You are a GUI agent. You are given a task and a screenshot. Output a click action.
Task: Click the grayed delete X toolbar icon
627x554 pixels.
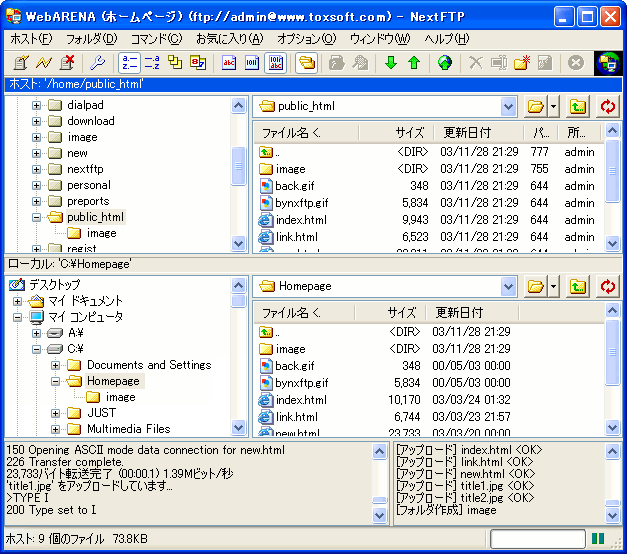(x=475, y=63)
